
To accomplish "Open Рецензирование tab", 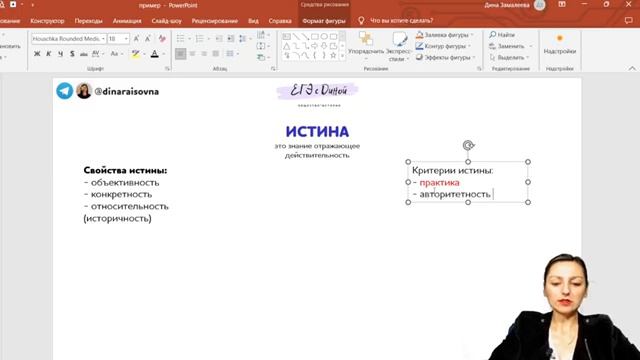I will pos(215,21).
